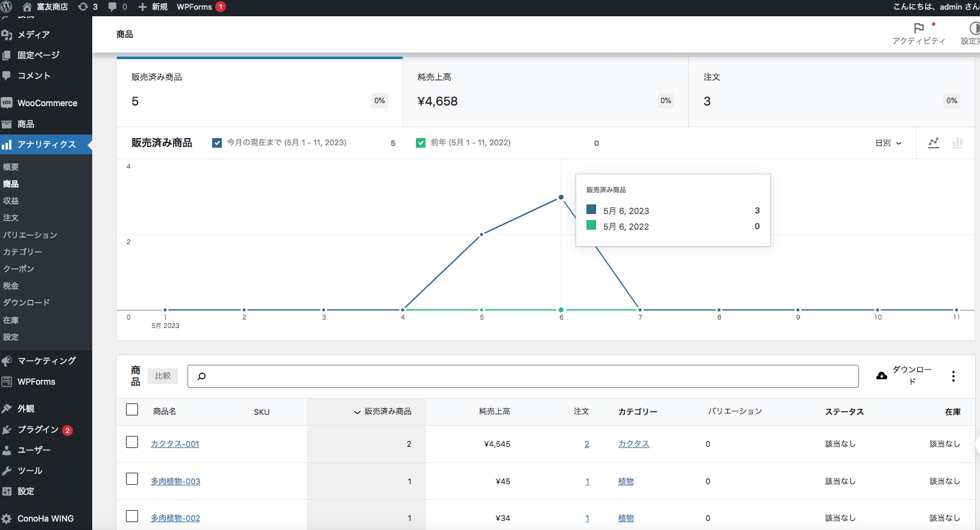Sort by カテゴリー column header
The height and width of the screenshot is (530, 980).
tap(638, 412)
